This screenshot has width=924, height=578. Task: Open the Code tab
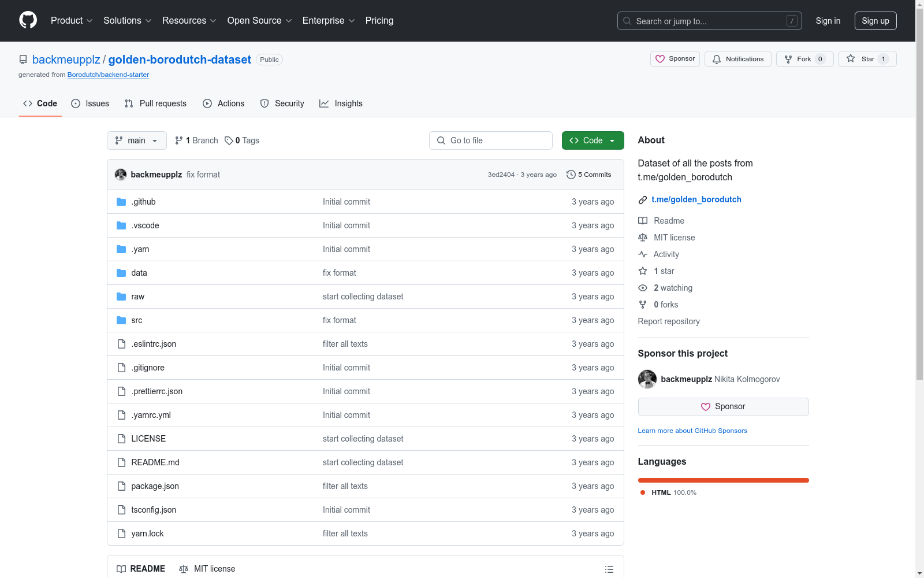(40, 103)
